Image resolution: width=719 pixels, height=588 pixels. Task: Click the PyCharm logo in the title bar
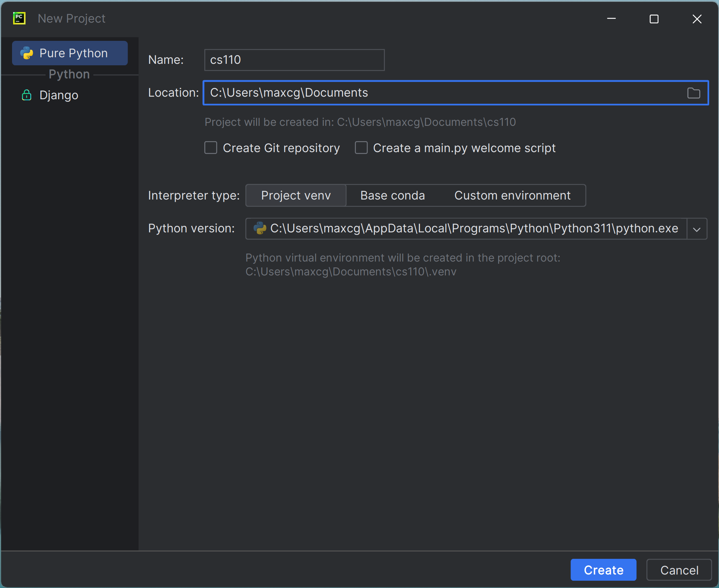coord(19,18)
